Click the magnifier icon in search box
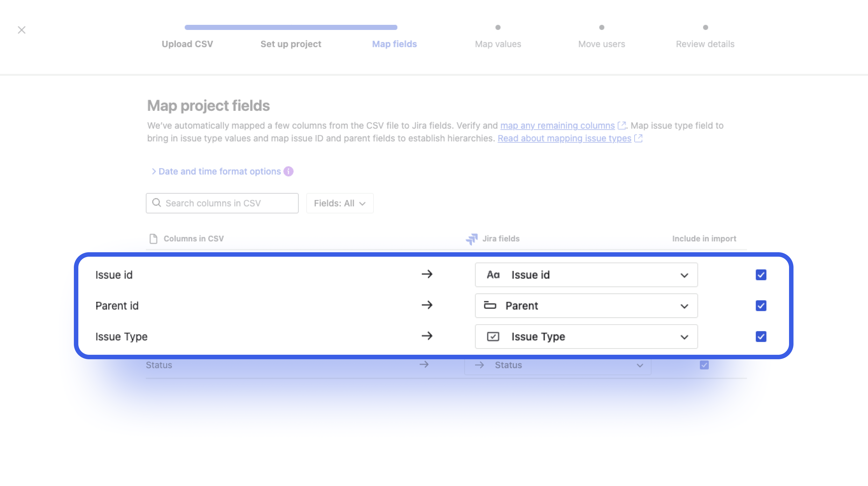The height and width of the screenshot is (486, 868). (x=156, y=203)
